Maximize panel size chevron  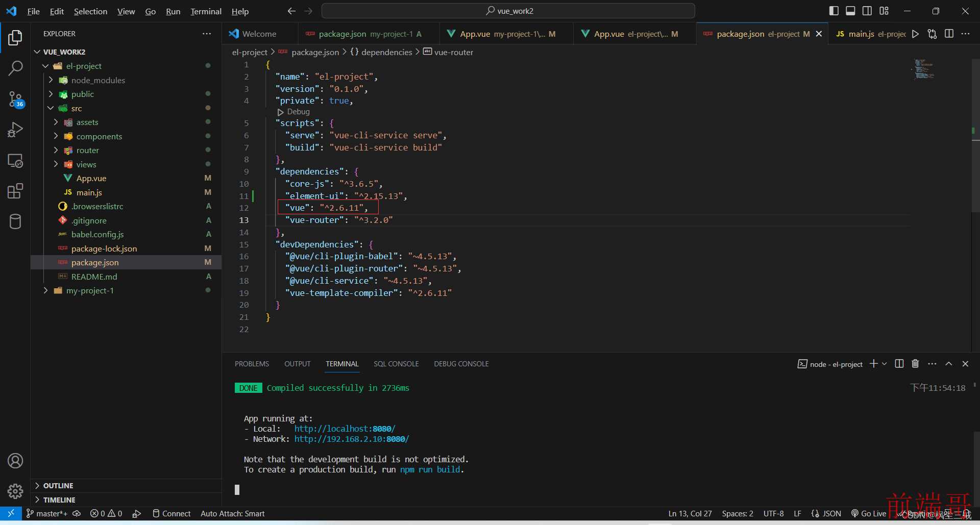[x=949, y=364]
